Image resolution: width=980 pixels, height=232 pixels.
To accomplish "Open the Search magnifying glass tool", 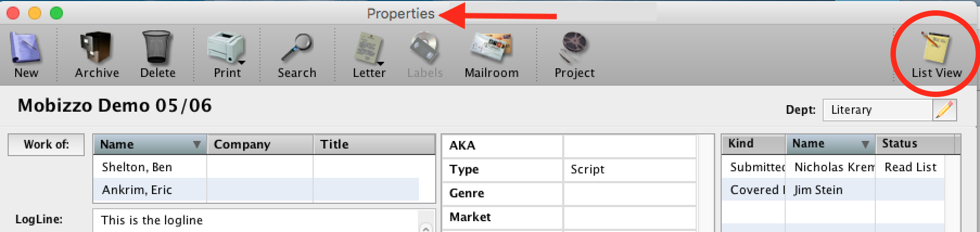I will point(297,47).
